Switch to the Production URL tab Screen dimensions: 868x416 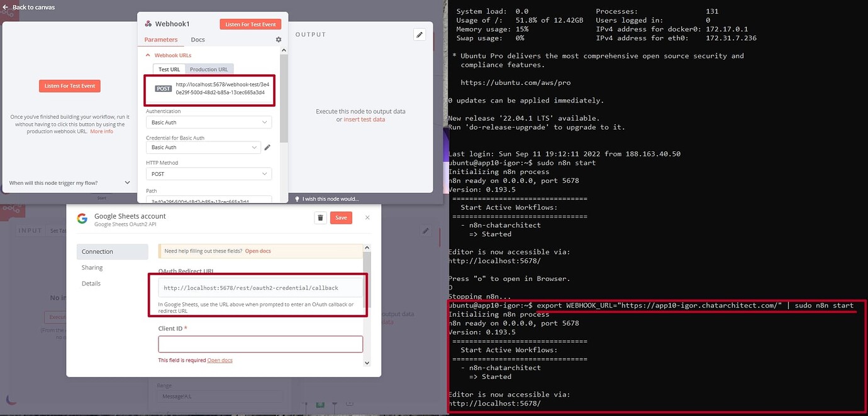coord(209,69)
